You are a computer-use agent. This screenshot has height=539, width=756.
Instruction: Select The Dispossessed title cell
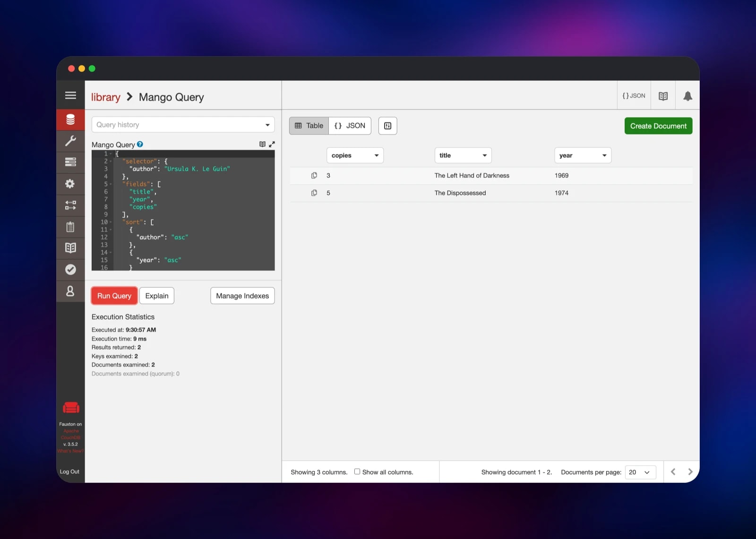tap(460, 193)
